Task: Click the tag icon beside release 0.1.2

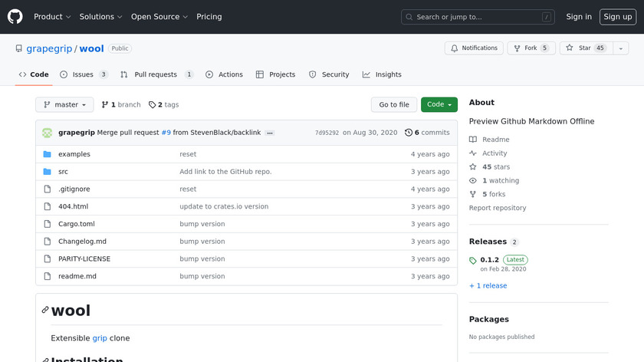Action: [x=473, y=261]
